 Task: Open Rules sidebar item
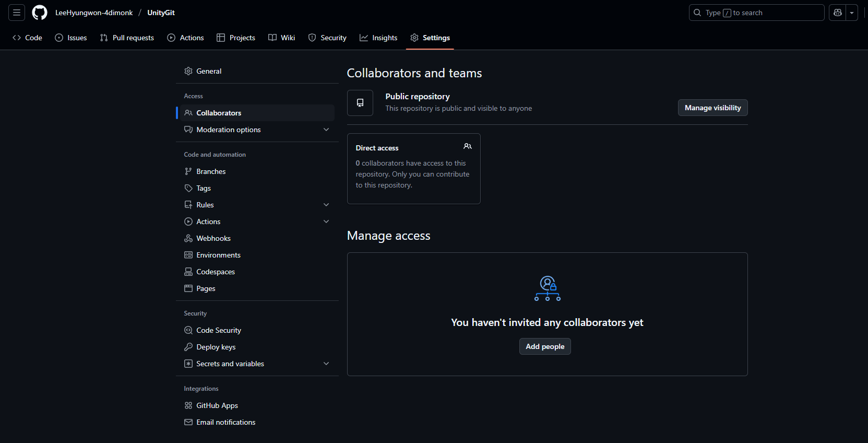(x=257, y=205)
